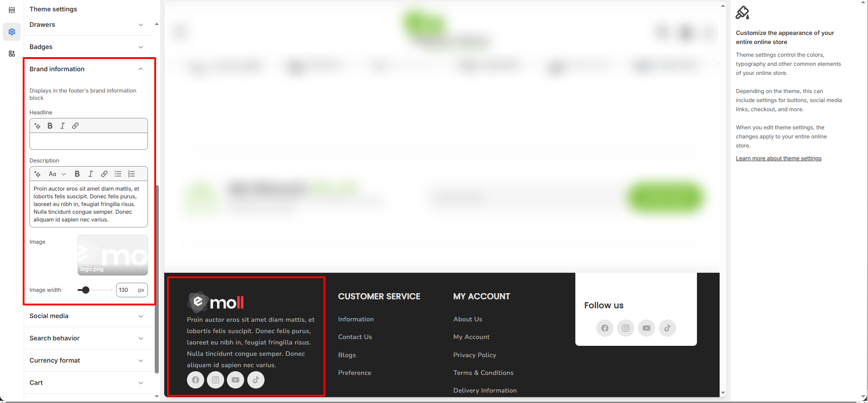Click the MY ACCOUNT footer heading

(481, 296)
